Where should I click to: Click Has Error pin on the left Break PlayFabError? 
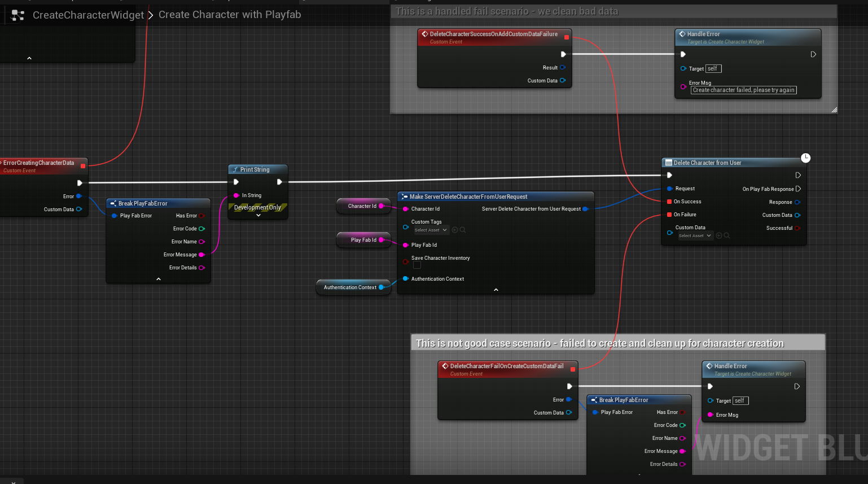click(x=202, y=216)
